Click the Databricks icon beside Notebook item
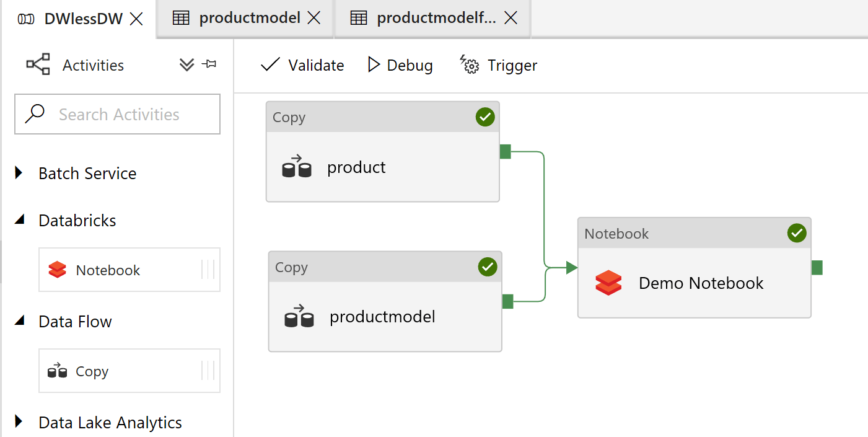Screen dimensions: 868x437 point(57,270)
